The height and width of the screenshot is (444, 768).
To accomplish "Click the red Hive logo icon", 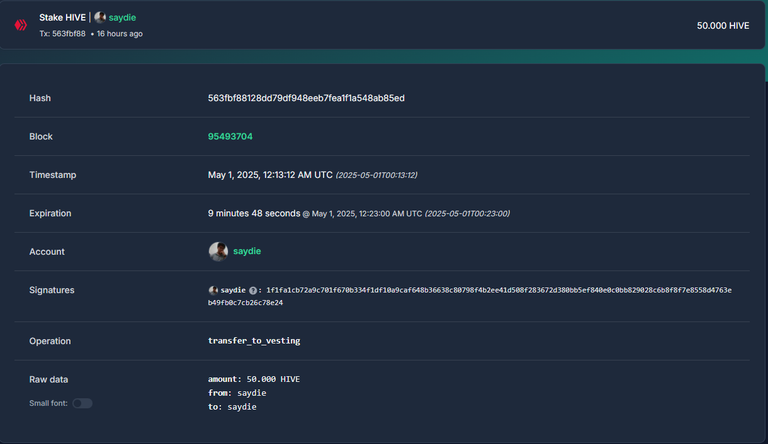I will [21, 25].
